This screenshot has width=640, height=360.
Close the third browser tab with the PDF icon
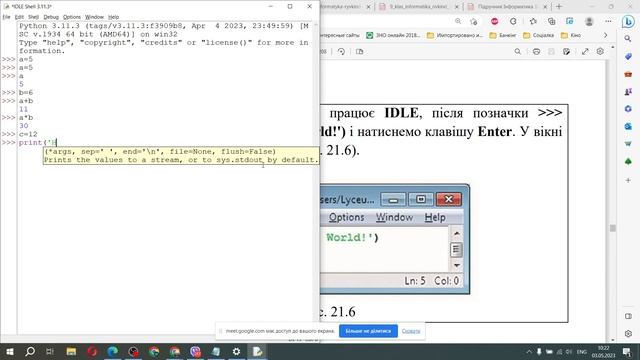(x=545, y=7)
